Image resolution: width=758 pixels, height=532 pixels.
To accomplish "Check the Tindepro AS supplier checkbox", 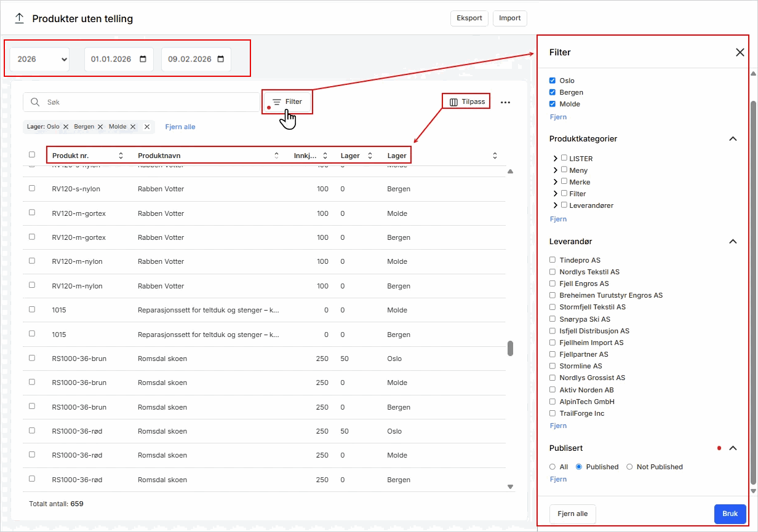I will click(x=553, y=260).
